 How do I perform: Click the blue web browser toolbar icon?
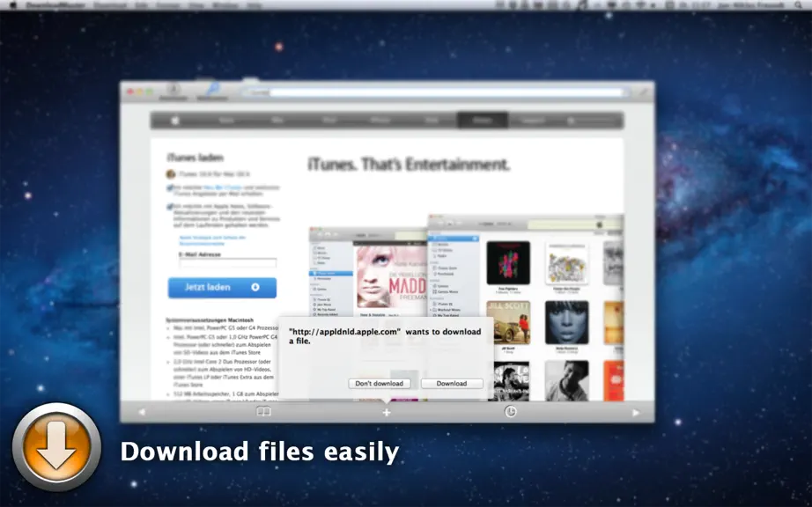coord(212,91)
